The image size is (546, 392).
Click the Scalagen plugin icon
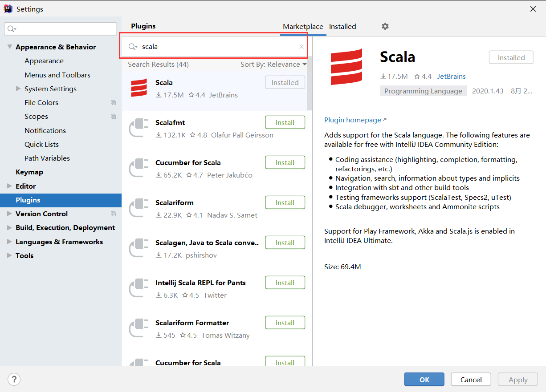(139, 248)
